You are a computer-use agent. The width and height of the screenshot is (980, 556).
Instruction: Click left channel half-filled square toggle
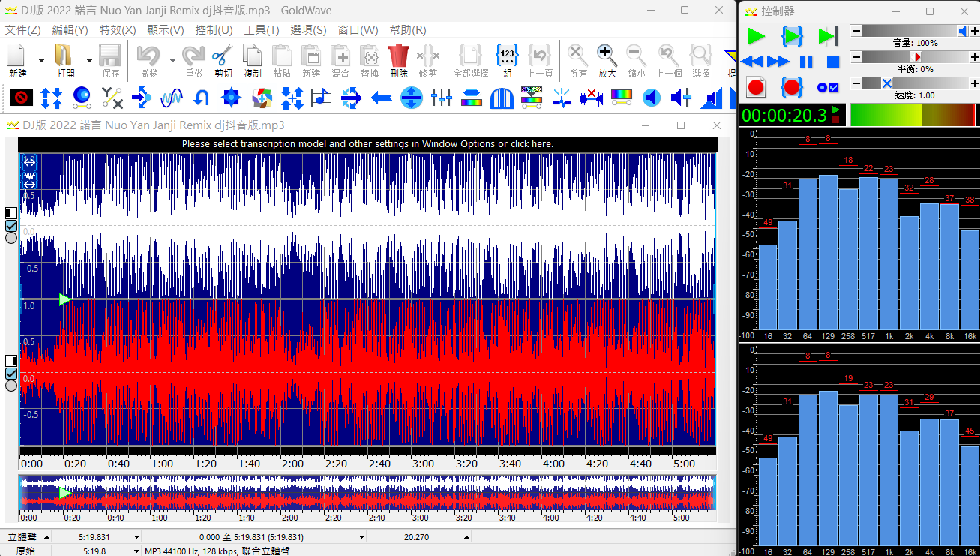click(11, 212)
